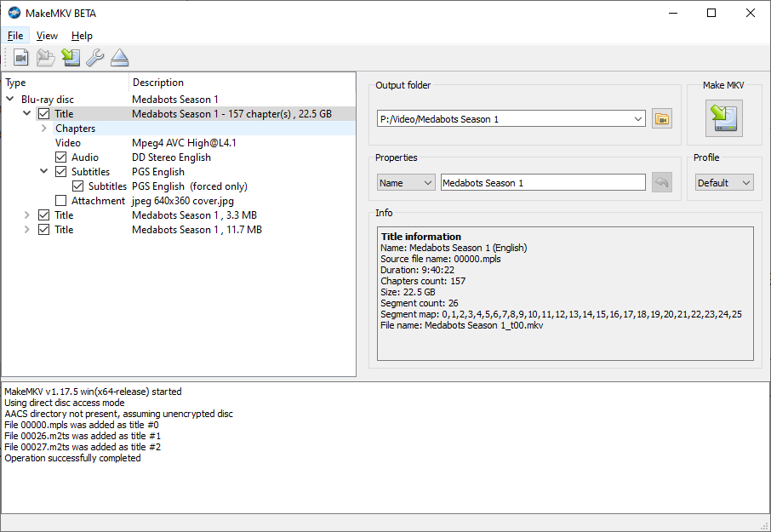Click the window resize grip in status bar
Image resolution: width=771 pixels, height=532 pixels.
click(764, 524)
